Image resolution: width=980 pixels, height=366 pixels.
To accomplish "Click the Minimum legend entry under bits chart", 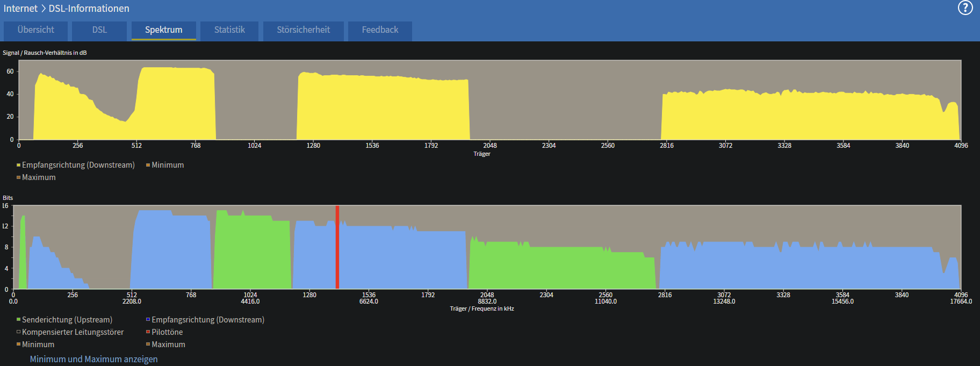I will pos(35,345).
